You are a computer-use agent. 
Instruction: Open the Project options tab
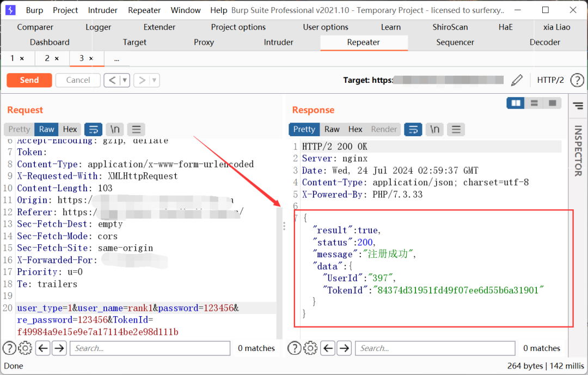(238, 27)
